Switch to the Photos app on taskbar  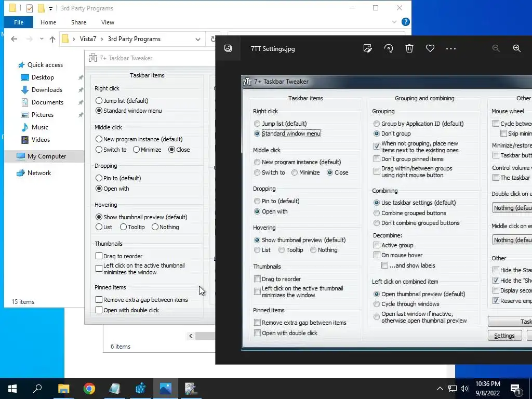(166, 389)
